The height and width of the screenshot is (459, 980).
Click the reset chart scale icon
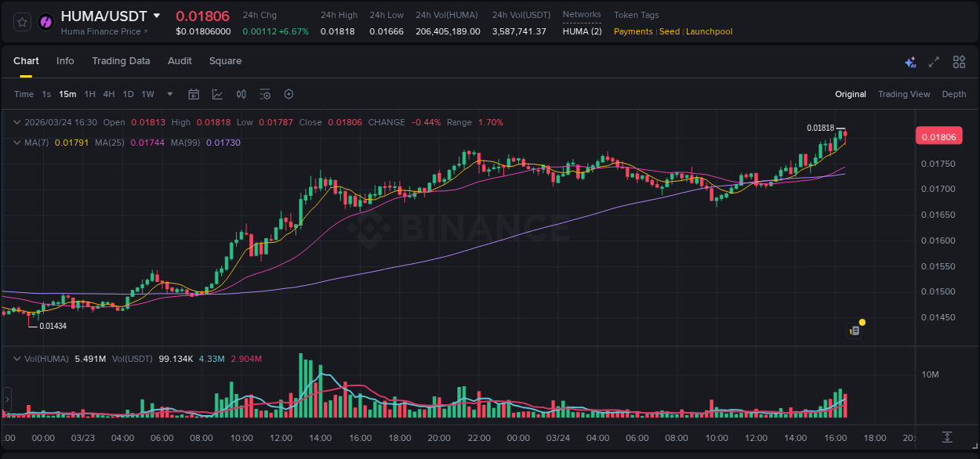tap(947, 436)
